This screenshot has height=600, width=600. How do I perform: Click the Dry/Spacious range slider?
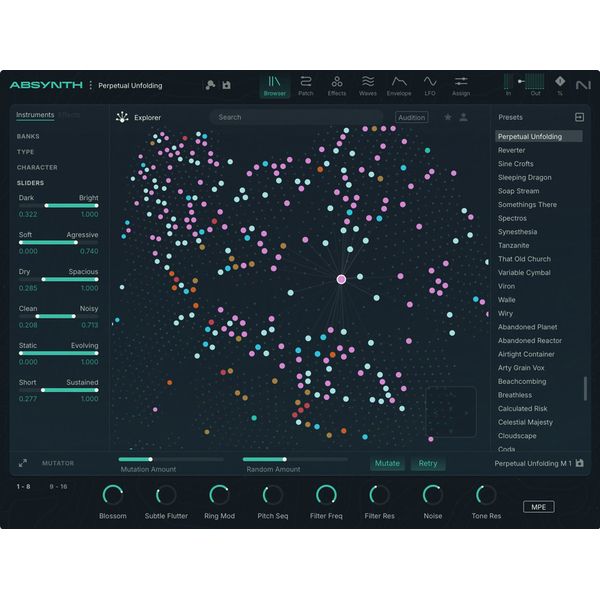click(x=59, y=279)
